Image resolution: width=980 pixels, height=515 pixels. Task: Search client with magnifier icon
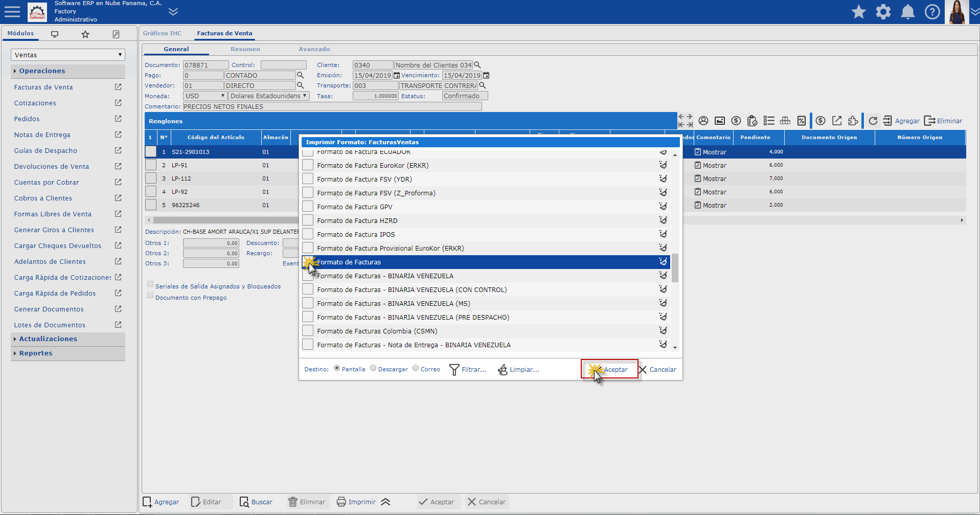[x=477, y=65]
